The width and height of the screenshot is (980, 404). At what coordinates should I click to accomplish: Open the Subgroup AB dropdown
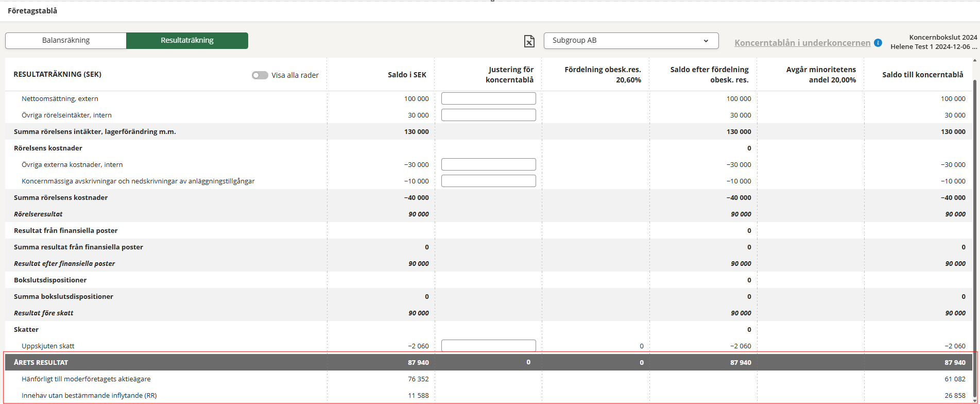pyautogui.click(x=631, y=41)
